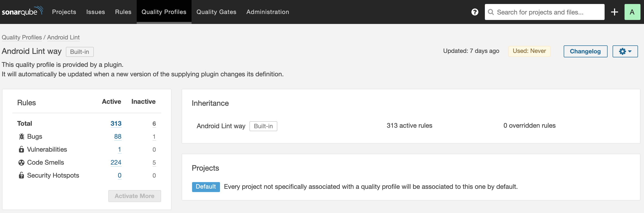Click the plus create icon
Image resolution: width=644 pixels, height=213 pixels.
[614, 12]
